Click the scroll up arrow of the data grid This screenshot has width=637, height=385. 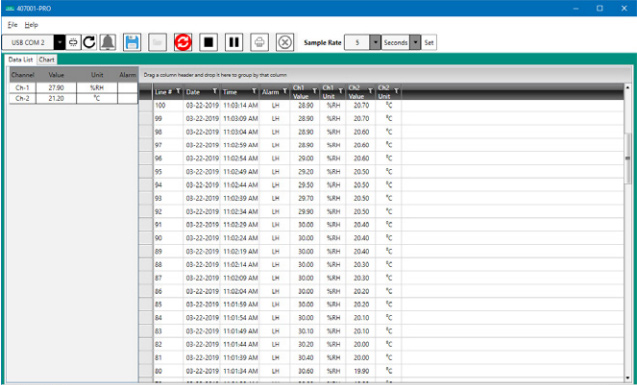point(628,87)
